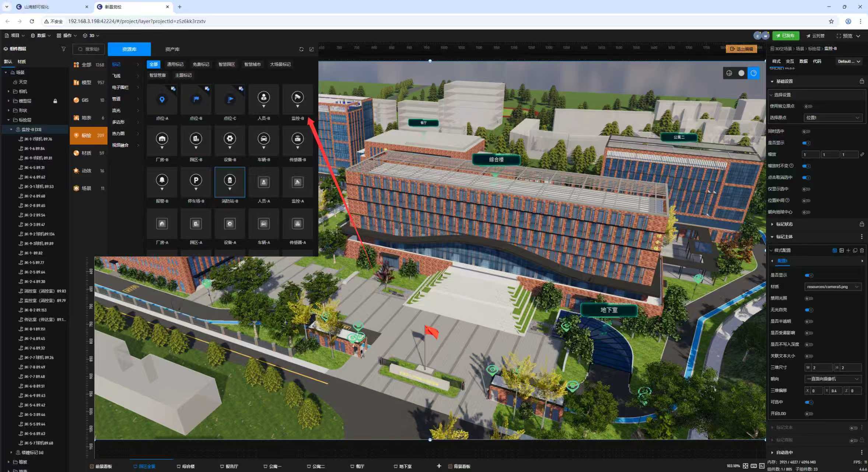Click the 退出编辑 button

742,49
